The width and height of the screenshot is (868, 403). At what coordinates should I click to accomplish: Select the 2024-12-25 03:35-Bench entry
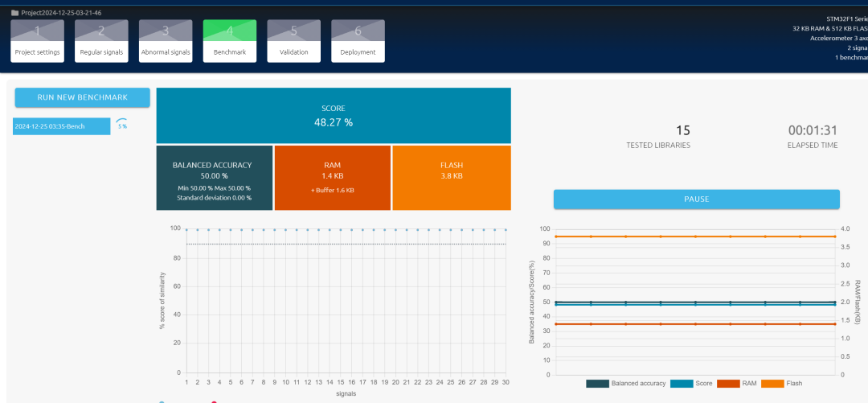click(x=61, y=126)
